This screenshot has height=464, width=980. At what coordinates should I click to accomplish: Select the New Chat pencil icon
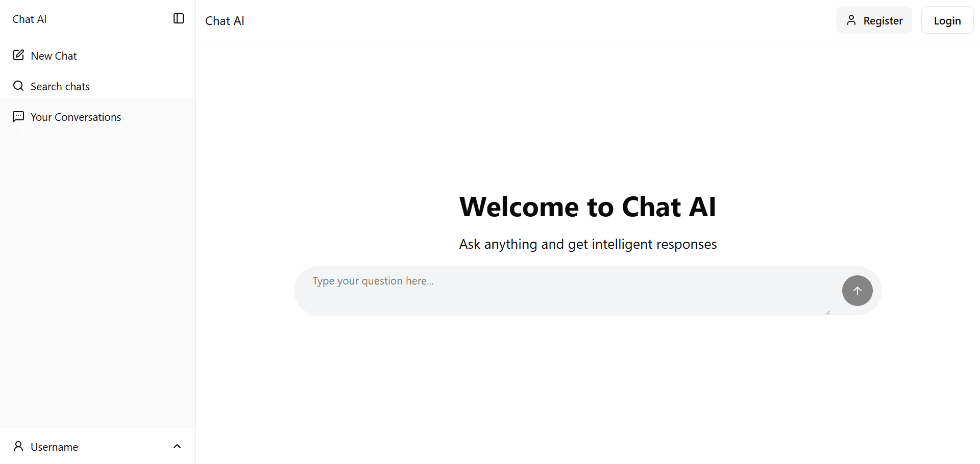[19, 55]
